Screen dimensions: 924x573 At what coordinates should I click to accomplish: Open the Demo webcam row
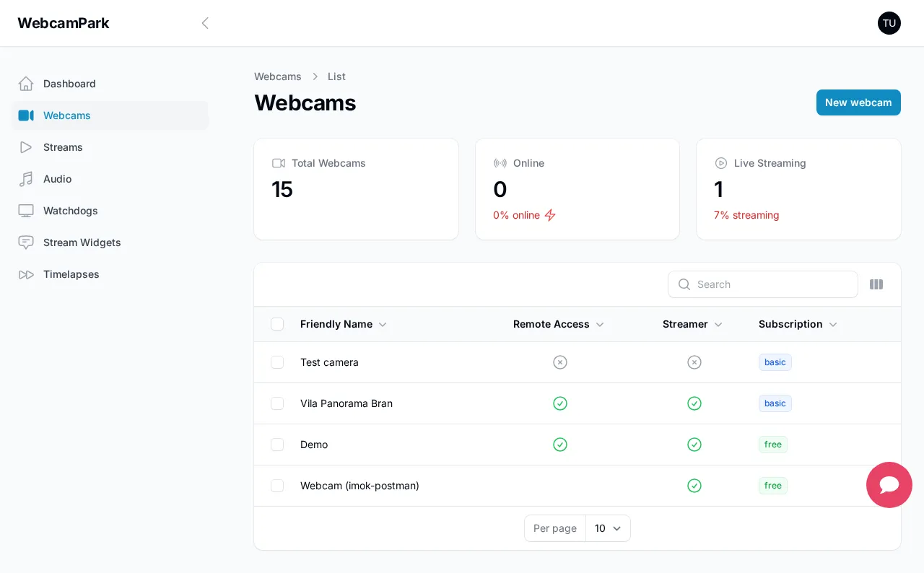pyautogui.click(x=314, y=445)
